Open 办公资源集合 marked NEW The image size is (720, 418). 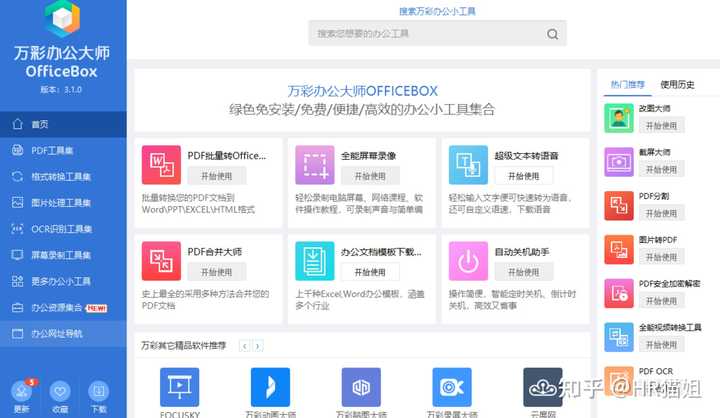(63, 307)
